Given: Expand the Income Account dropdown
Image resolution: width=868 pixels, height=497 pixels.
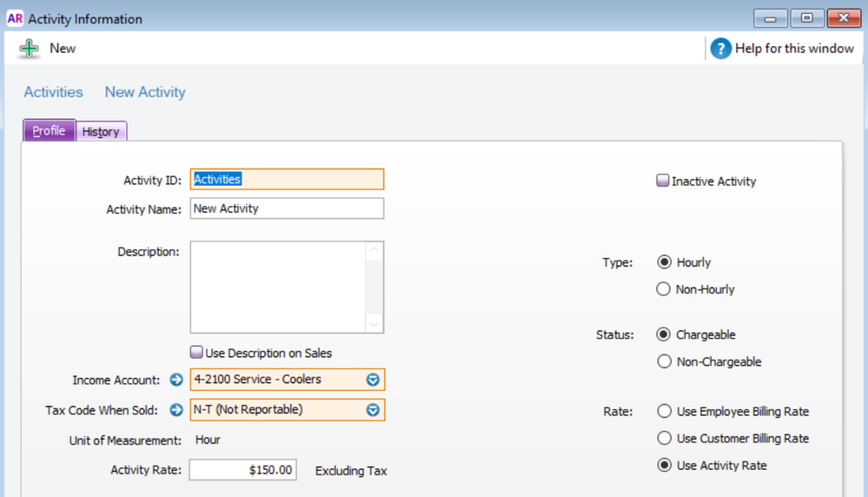Looking at the screenshot, I should click(x=373, y=380).
